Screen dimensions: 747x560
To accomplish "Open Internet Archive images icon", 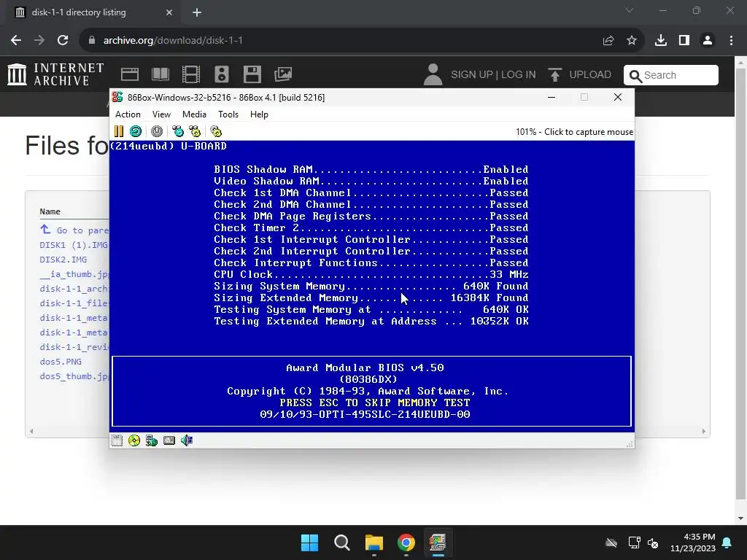I will point(283,74).
